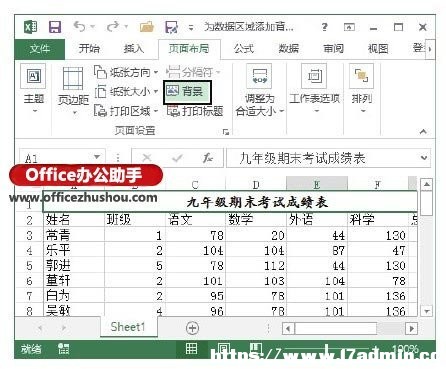Click the Redo arrow icon
The width and height of the screenshot is (446, 369).
(113, 26)
